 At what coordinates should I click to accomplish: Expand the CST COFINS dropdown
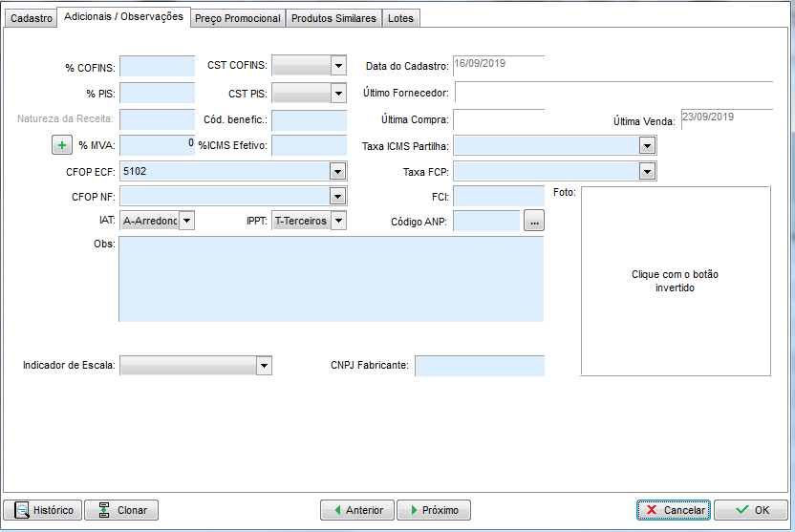[x=337, y=66]
